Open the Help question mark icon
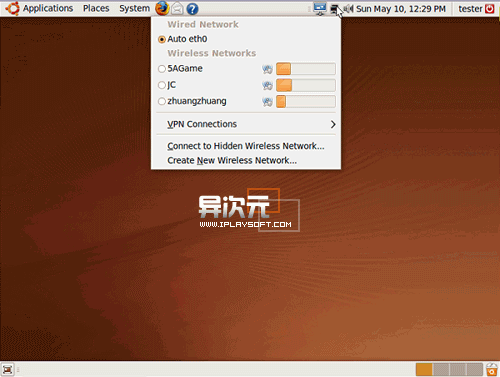The width and height of the screenshot is (500, 377). click(192, 9)
